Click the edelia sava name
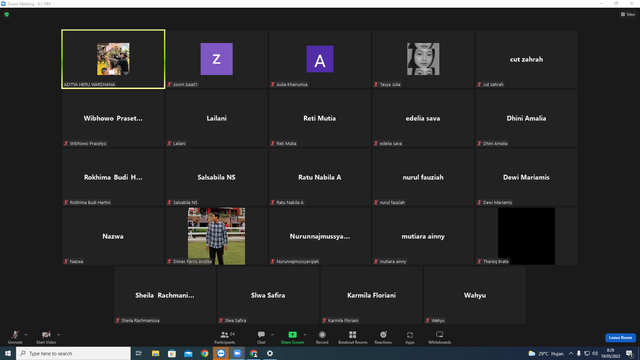Viewport: 640px width, 360px height. pyautogui.click(x=423, y=118)
